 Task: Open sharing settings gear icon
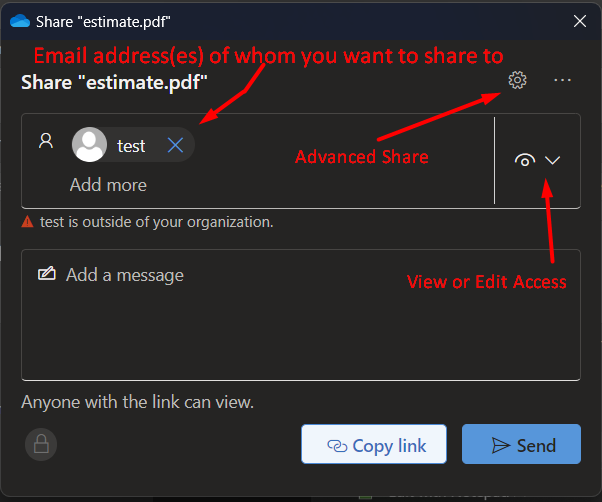tap(517, 80)
